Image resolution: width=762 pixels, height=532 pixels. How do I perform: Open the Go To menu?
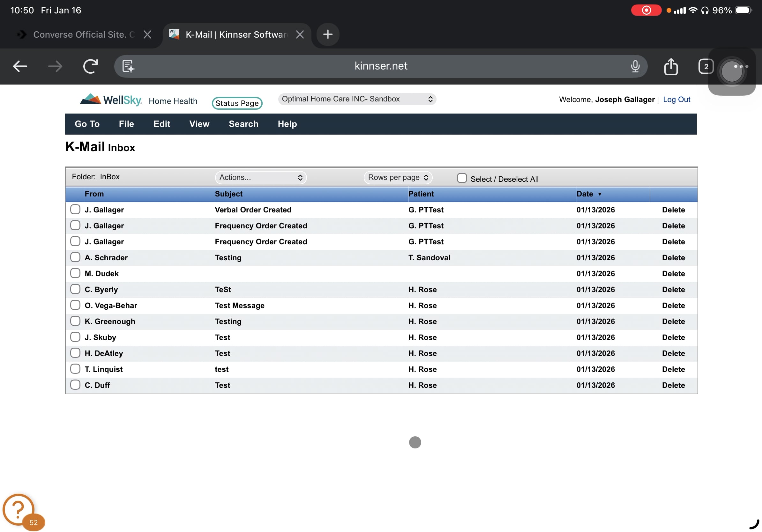[87, 124]
